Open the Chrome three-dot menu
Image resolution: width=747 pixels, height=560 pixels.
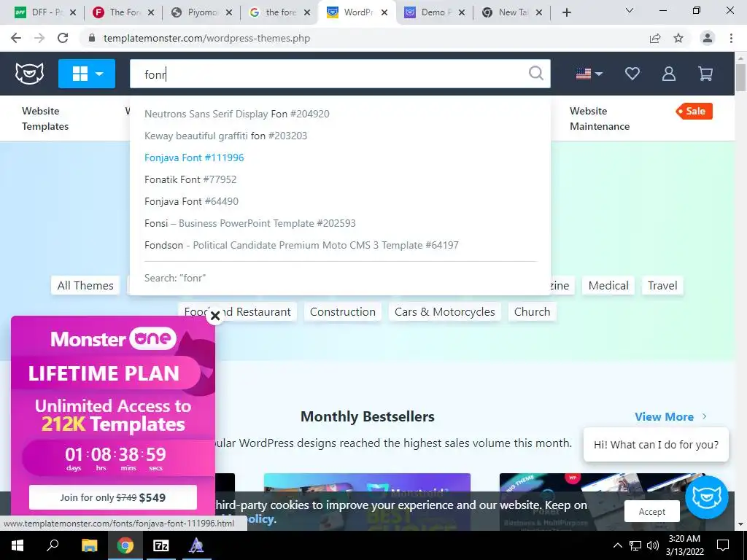[x=731, y=38]
